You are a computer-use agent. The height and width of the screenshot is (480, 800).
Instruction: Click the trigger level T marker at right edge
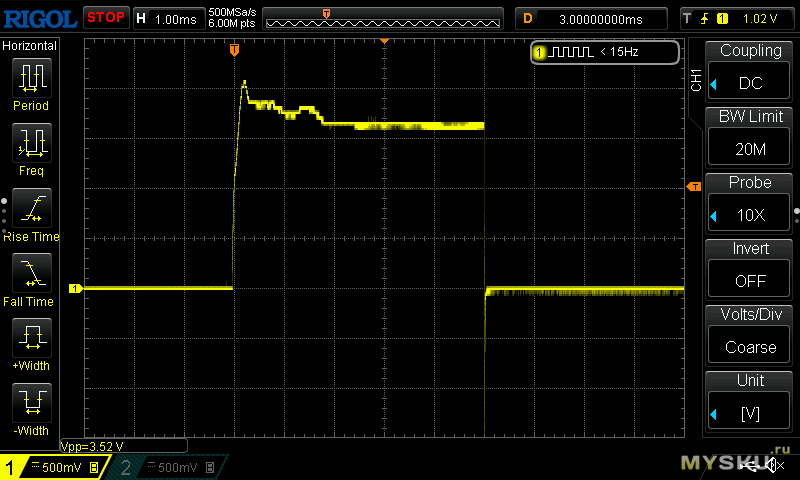click(694, 187)
